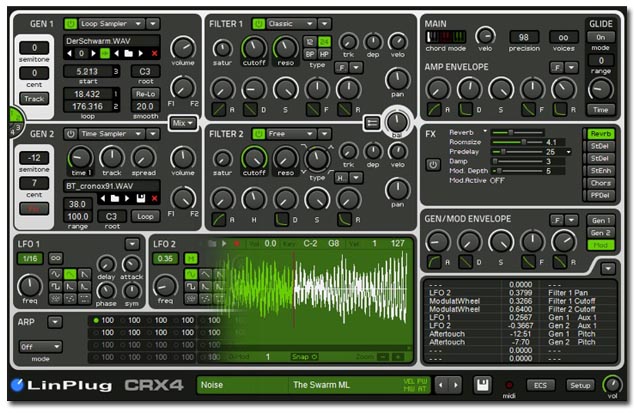Open ARP menu arrow
This screenshot has height=413, width=634.
click(55, 322)
